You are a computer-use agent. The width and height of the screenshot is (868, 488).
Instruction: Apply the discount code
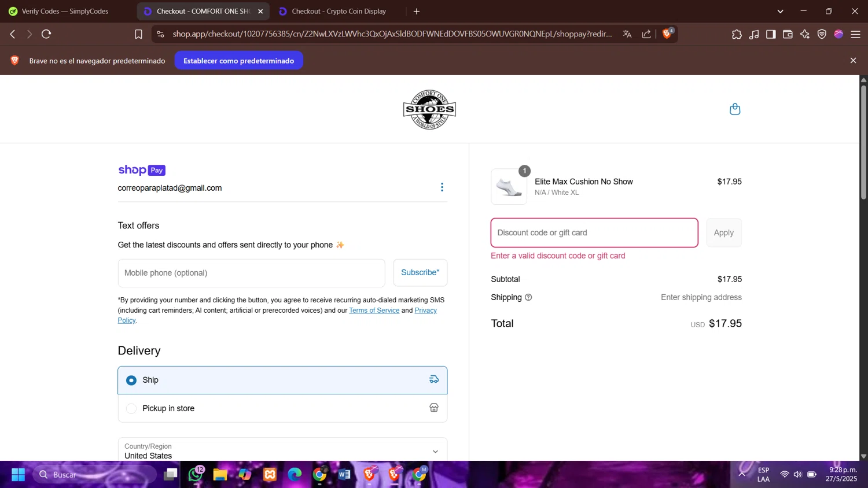pos(723,232)
